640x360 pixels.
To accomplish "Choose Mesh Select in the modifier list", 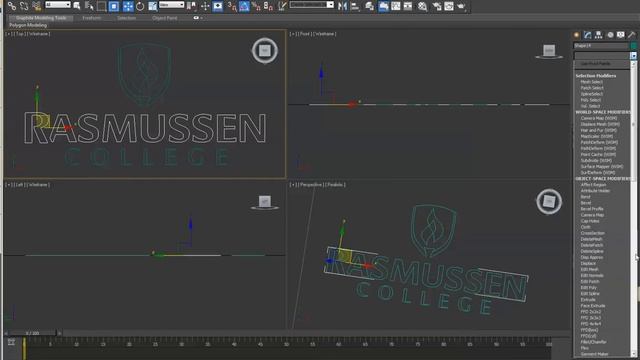I will tap(591, 82).
